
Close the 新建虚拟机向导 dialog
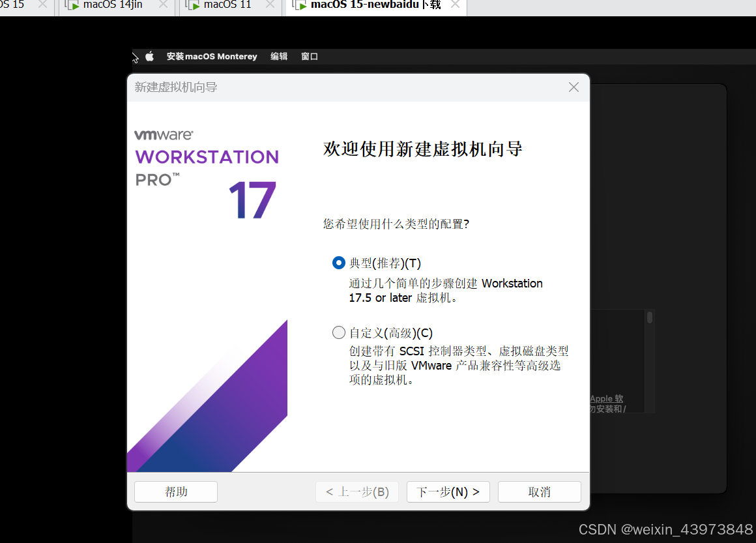click(x=574, y=87)
